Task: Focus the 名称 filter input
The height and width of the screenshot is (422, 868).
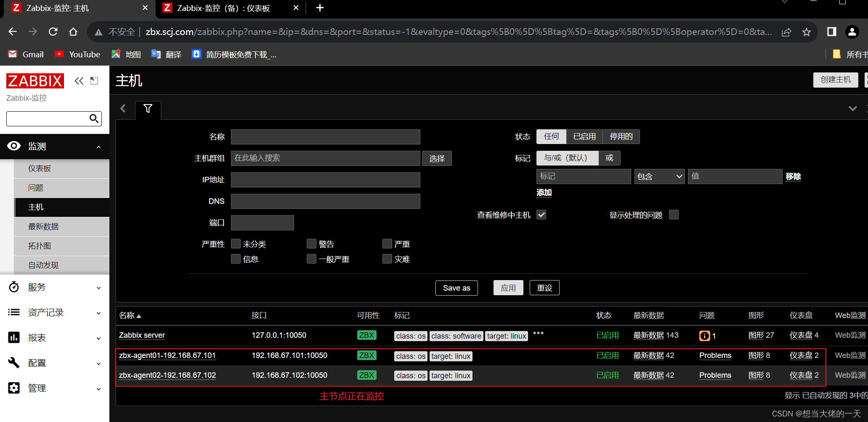Action: click(x=325, y=137)
